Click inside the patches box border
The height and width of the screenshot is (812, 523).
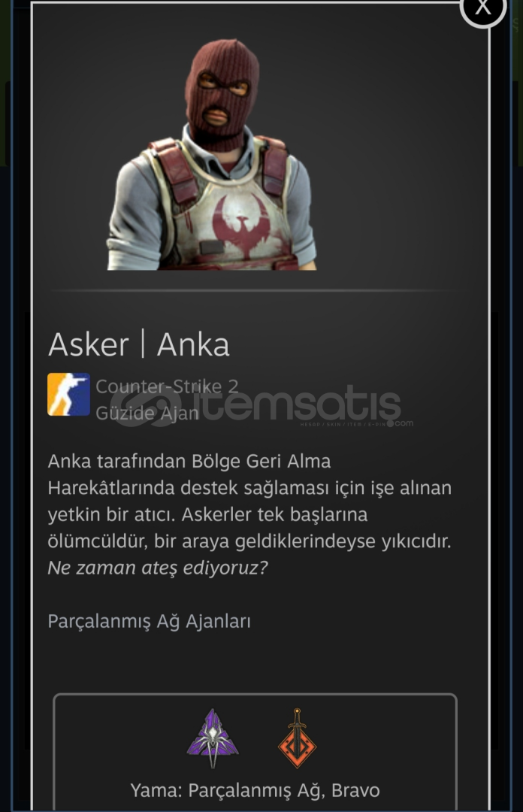tap(255, 751)
